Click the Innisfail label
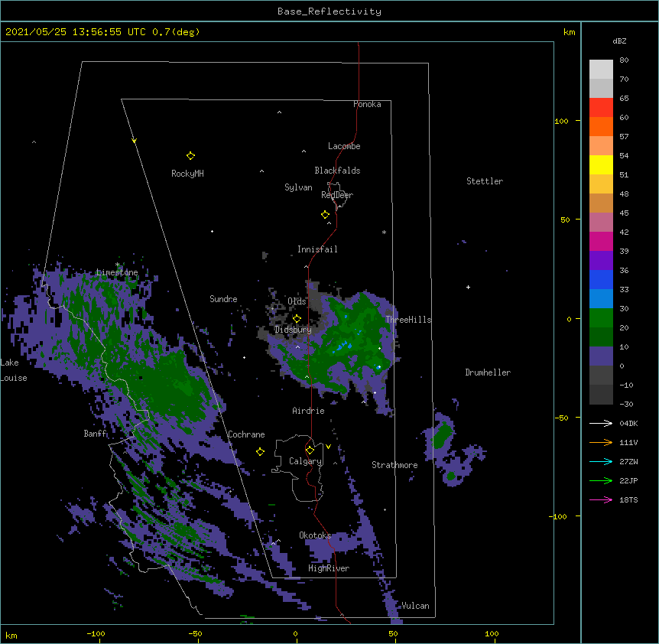The image size is (659, 644). pos(317,249)
